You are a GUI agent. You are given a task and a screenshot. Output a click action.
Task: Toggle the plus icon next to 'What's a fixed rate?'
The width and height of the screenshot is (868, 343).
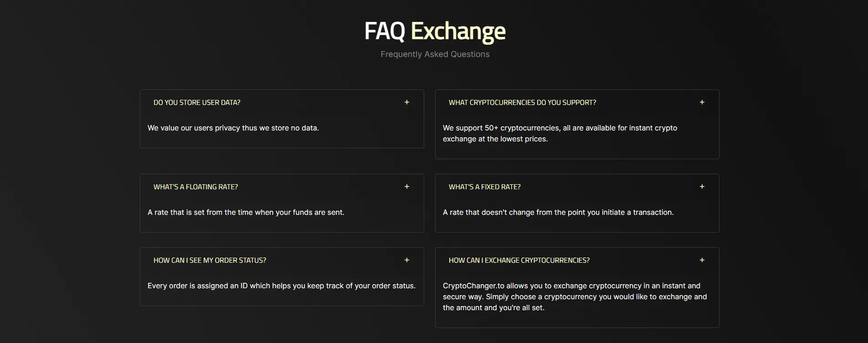pyautogui.click(x=702, y=187)
